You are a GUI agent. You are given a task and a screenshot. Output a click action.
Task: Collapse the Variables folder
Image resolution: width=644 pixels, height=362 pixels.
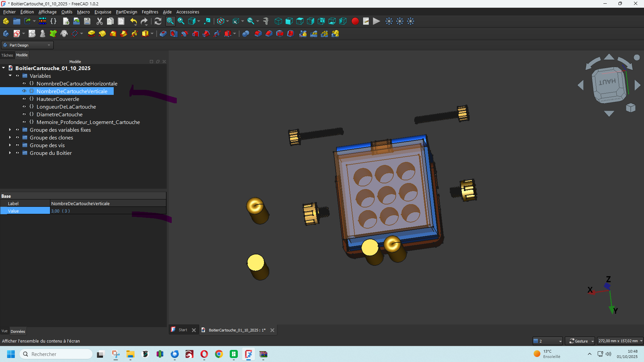click(10, 76)
